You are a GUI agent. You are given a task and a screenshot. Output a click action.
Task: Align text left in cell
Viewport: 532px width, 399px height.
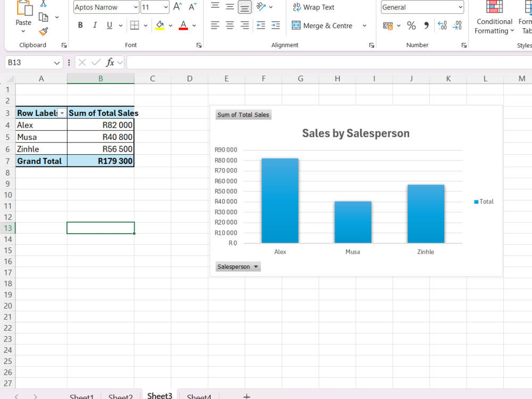(x=215, y=25)
